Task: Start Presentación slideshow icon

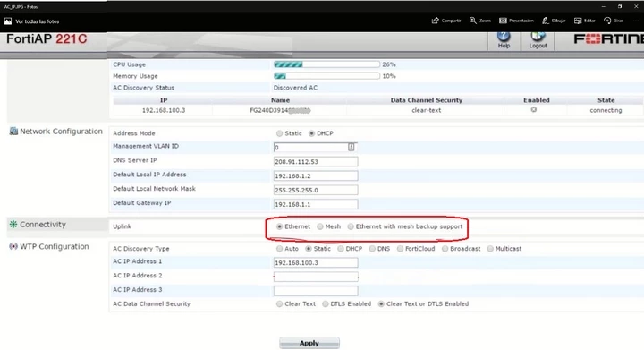Action: point(503,21)
